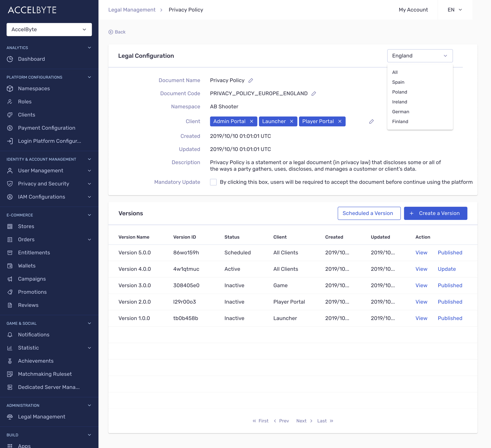491x448 pixels.
Task: Expand the User Management submenu
Action: 90,171
